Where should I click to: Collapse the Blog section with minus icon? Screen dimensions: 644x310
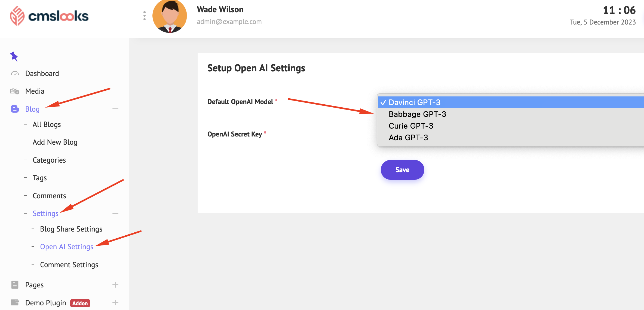115,109
